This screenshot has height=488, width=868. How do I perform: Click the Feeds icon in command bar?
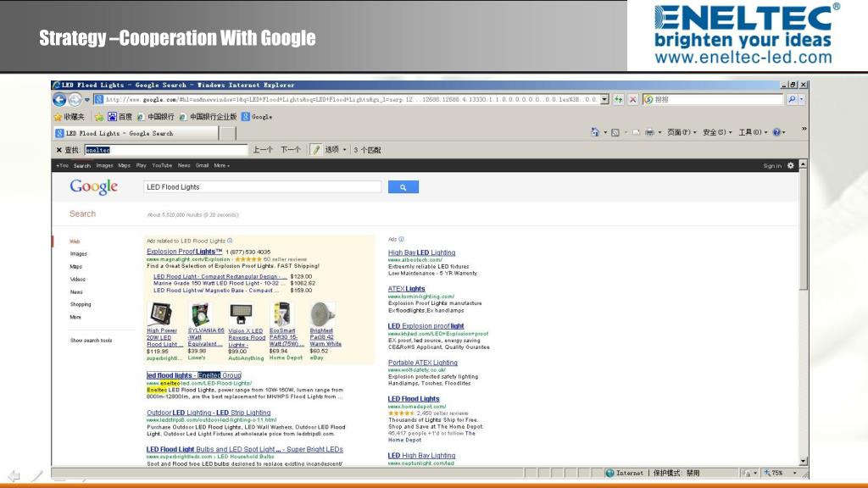pyautogui.click(x=615, y=132)
